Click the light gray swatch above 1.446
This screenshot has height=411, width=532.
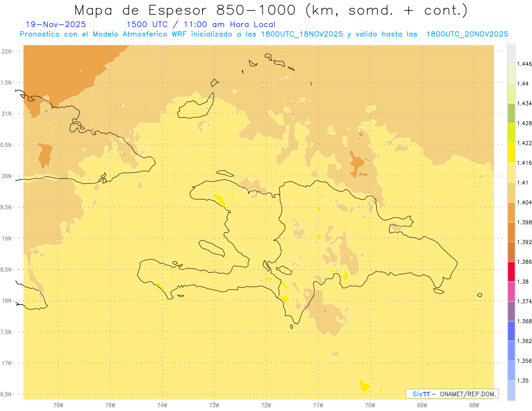[x=511, y=54]
